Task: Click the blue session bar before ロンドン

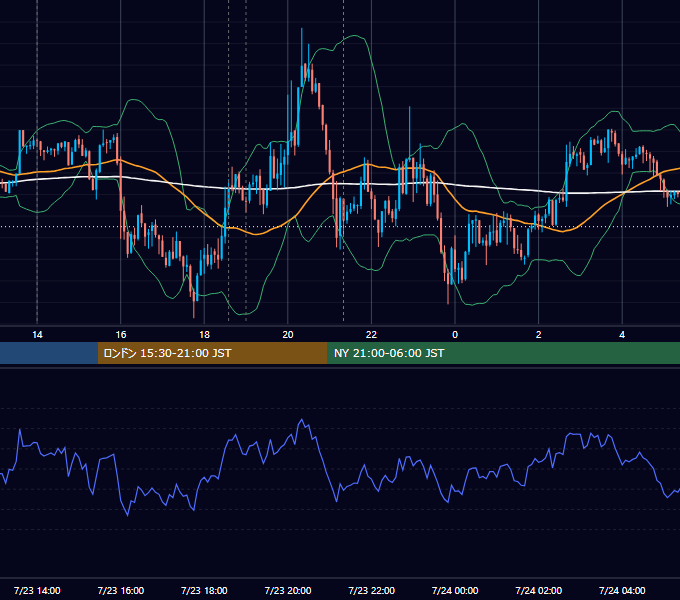Action: (49, 353)
